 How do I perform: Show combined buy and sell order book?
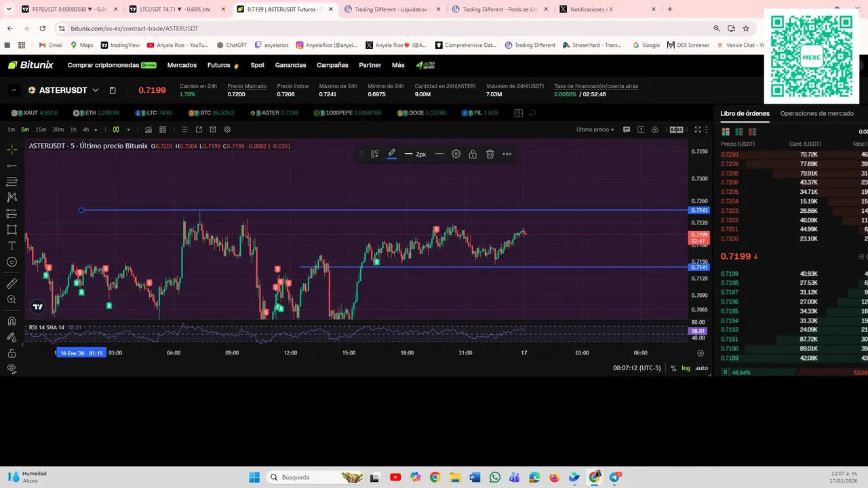click(726, 131)
